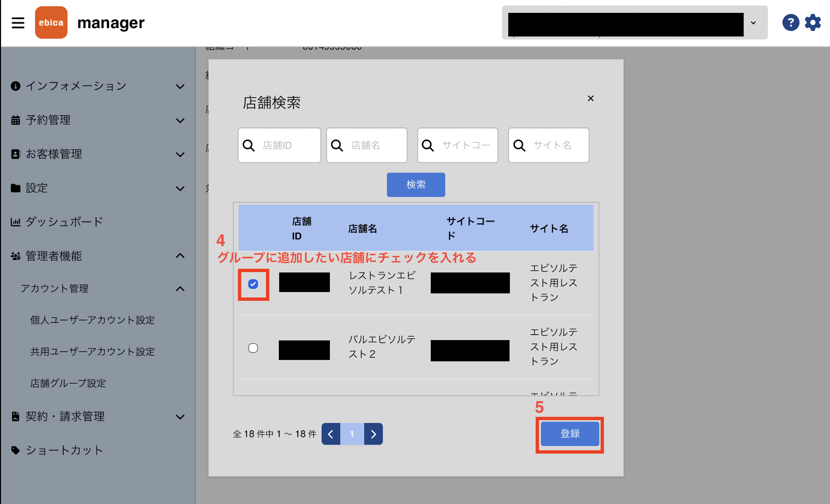Click the 設定 folder icon
The height and width of the screenshot is (504, 830).
coord(15,188)
